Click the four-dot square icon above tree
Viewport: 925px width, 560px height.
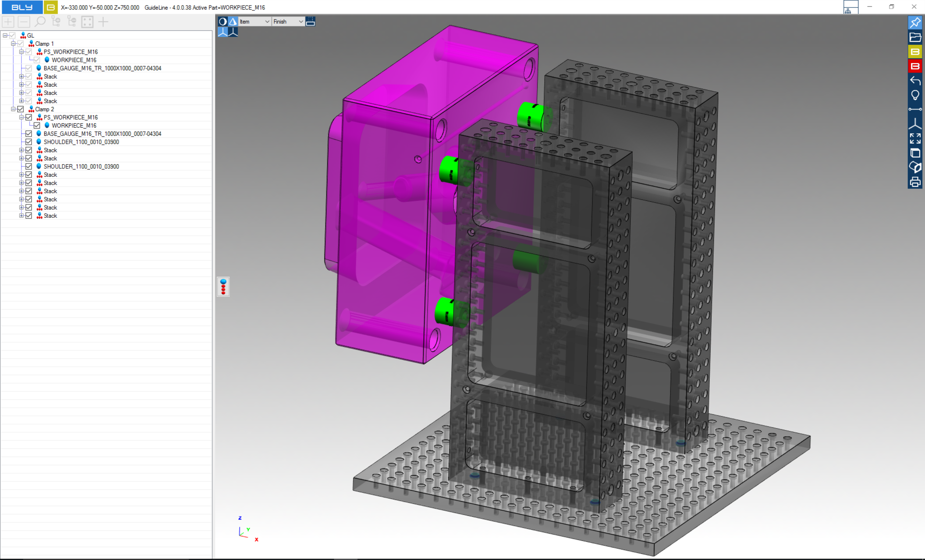pyautogui.click(x=87, y=22)
